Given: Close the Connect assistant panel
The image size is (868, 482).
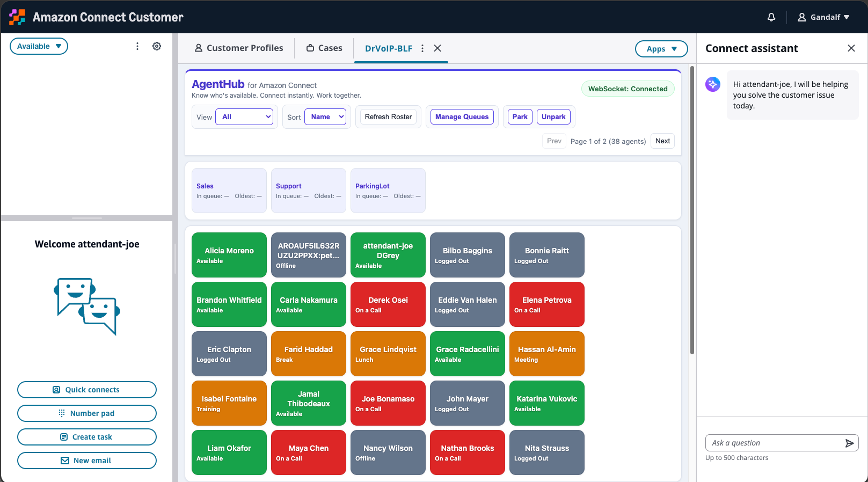Looking at the screenshot, I should (x=851, y=48).
